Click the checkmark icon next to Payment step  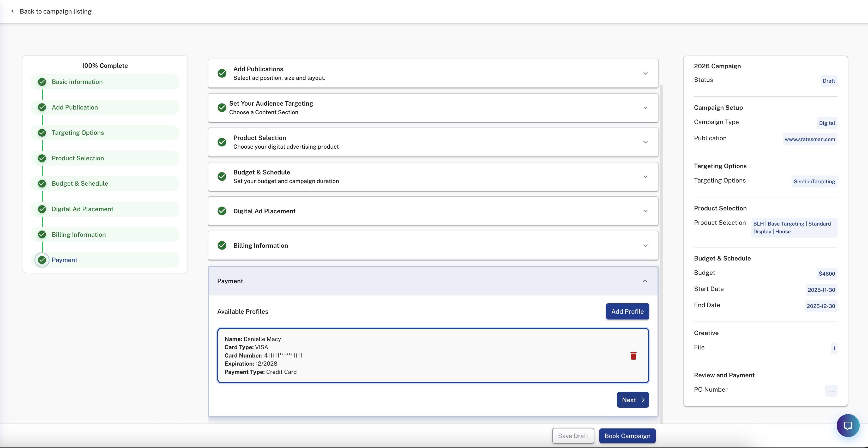tap(42, 260)
